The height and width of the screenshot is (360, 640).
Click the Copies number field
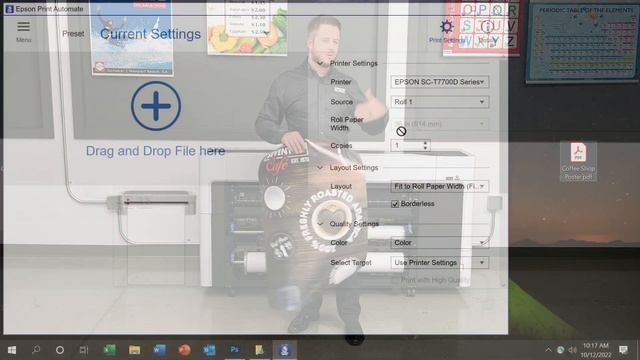407,146
